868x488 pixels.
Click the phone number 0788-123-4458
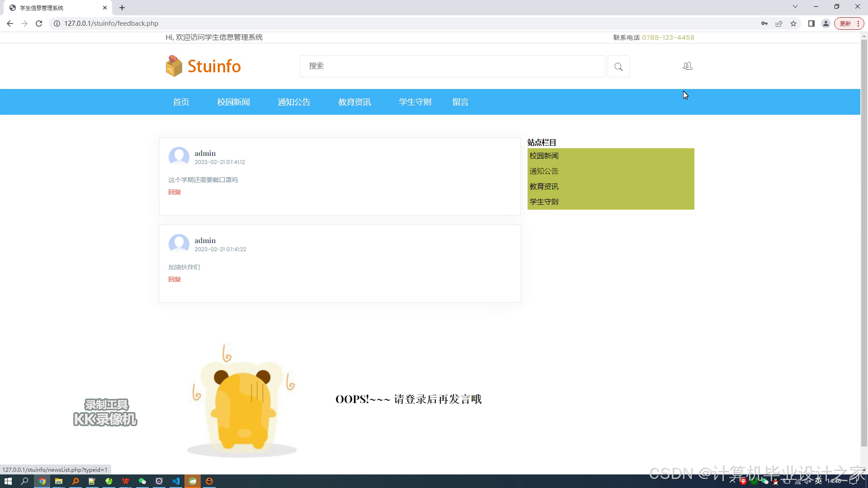(x=668, y=38)
